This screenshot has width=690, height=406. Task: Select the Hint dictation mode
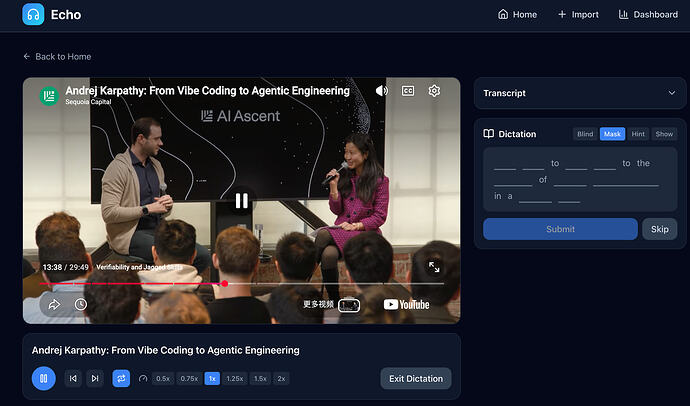[638, 134]
